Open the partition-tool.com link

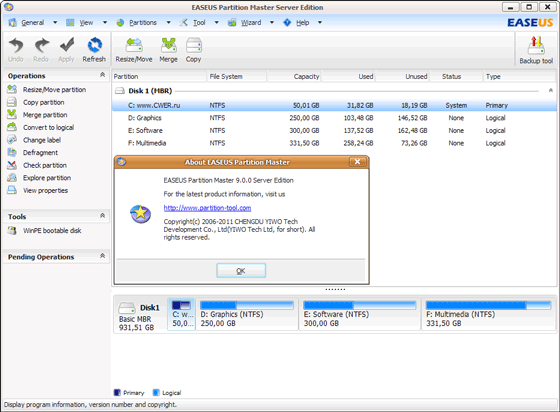coord(207,208)
